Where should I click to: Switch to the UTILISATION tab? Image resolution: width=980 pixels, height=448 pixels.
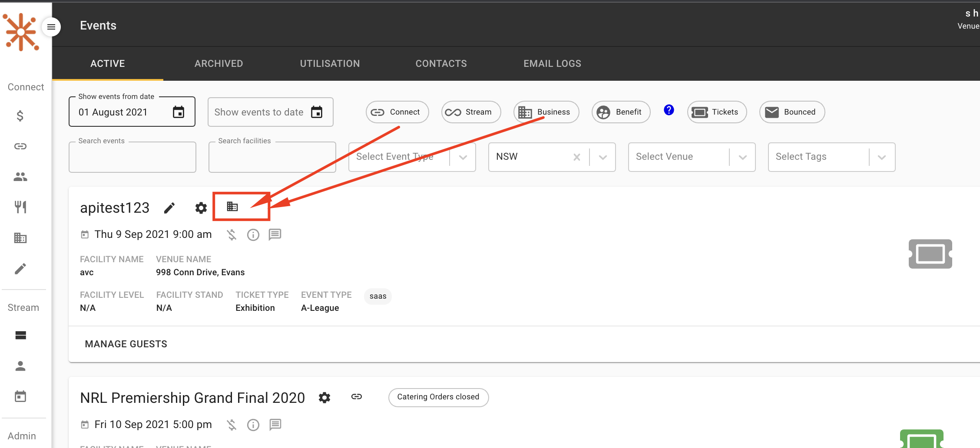pyautogui.click(x=330, y=64)
